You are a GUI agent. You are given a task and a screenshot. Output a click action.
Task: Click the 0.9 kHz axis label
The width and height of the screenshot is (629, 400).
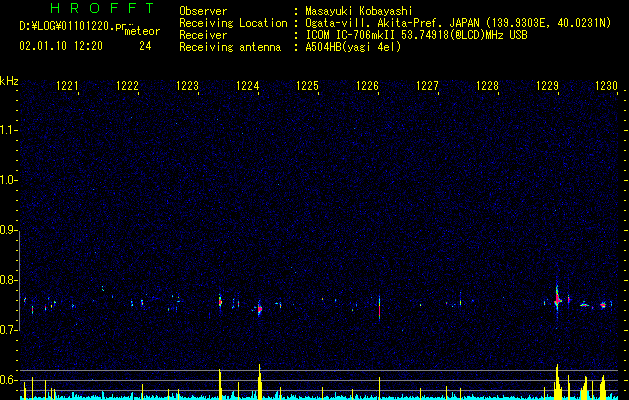point(9,230)
